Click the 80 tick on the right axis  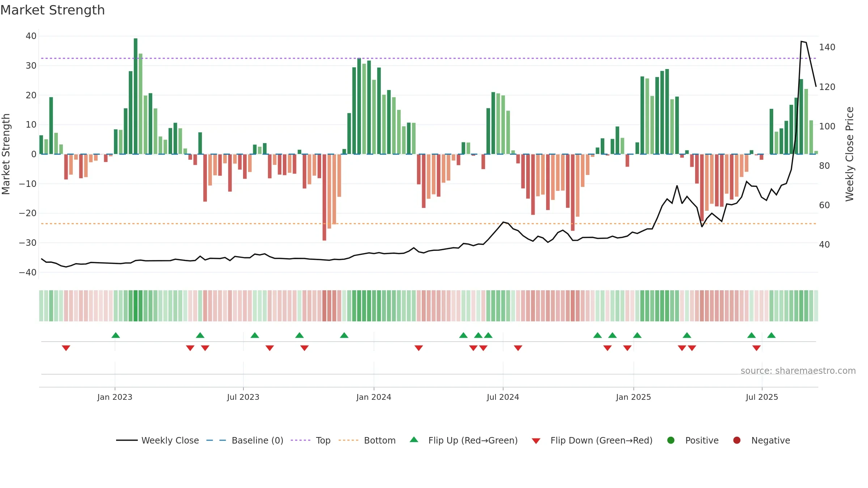click(x=824, y=166)
